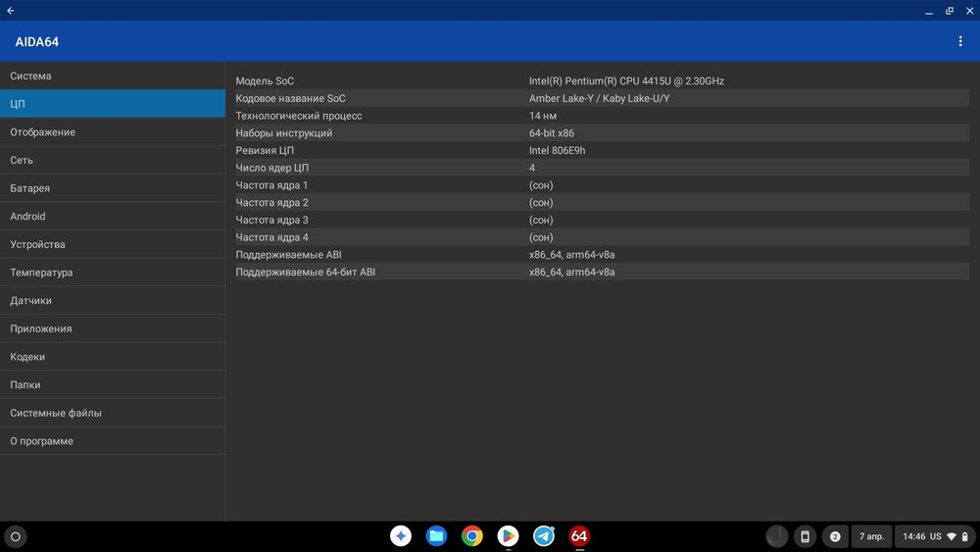Image resolution: width=980 pixels, height=552 pixels.
Task: Open the Phone Hub icon in the tray
Action: [805, 536]
